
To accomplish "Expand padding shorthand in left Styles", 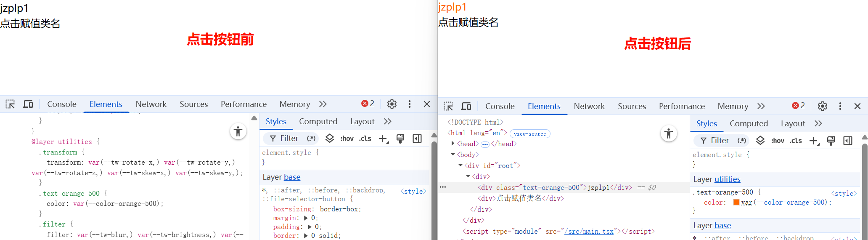I will pyautogui.click(x=310, y=227).
